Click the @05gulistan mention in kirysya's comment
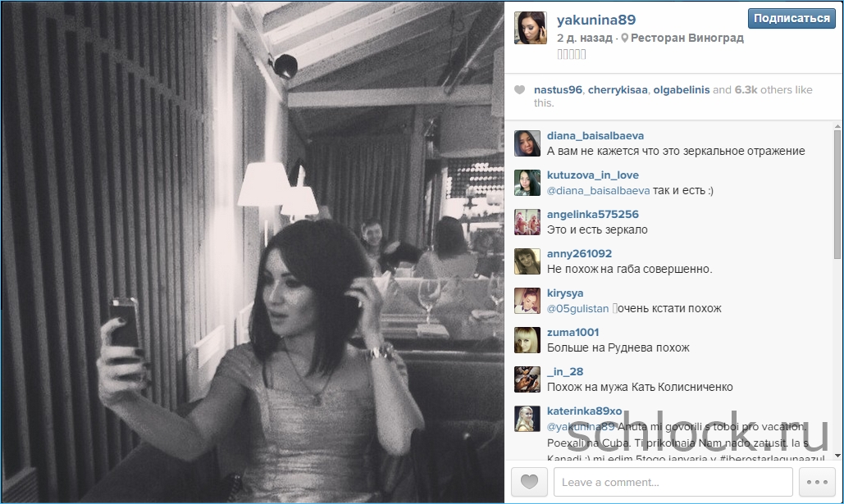844x504 pixels. (x=577, y=309)
